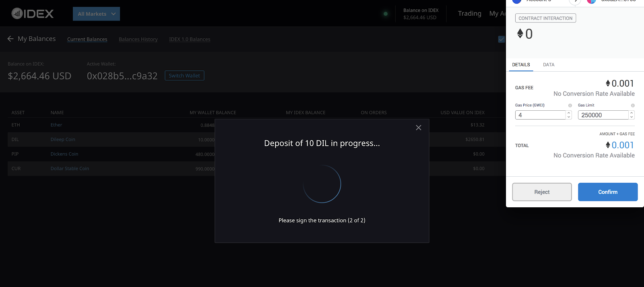Click the Ethereum icon beside amount 0

[520, 33]
